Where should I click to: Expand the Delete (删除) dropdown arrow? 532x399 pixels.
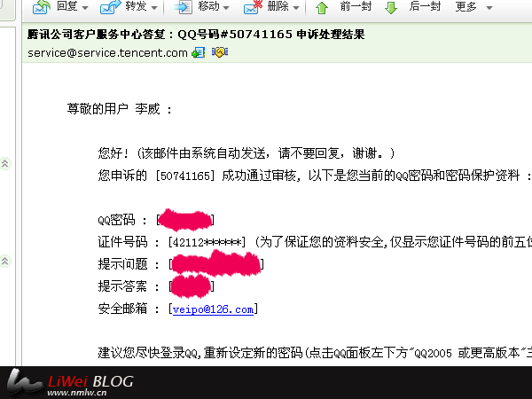(x=296, y=7)
